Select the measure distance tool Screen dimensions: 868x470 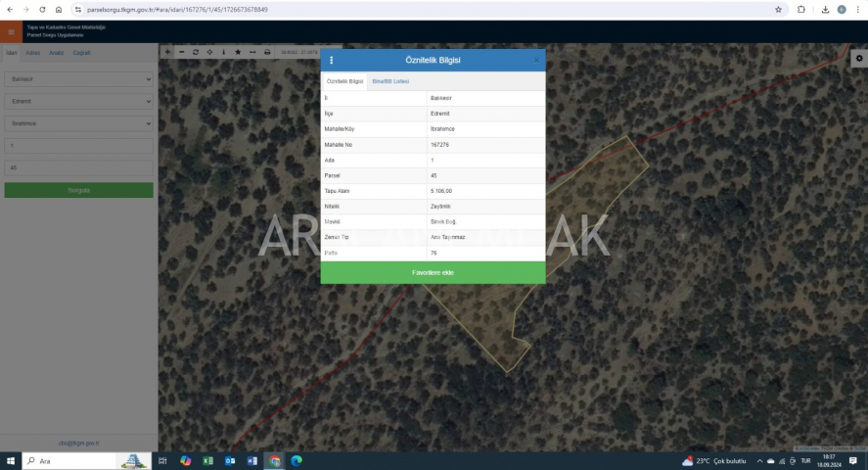pyautogui.click(x=252, y=52)
